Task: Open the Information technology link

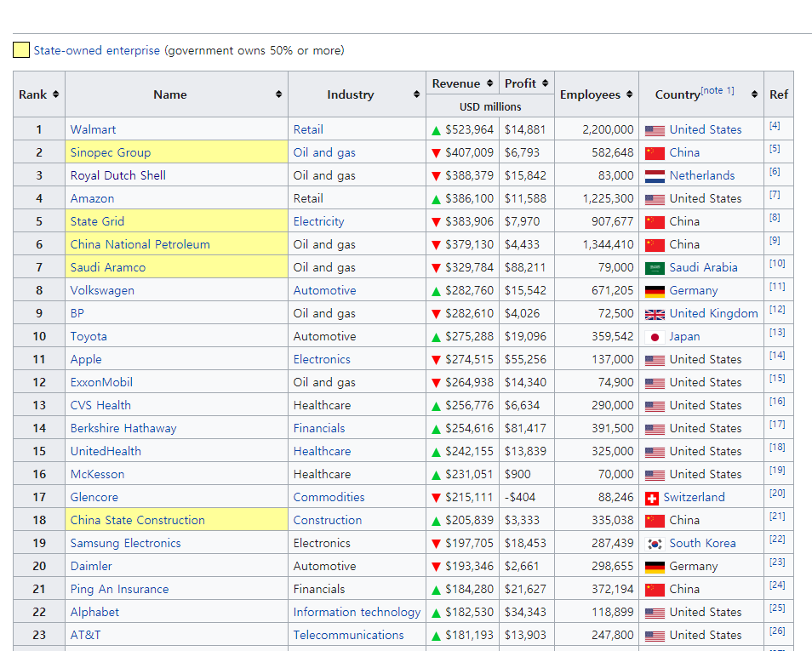Action: click(x=357, y=612)
